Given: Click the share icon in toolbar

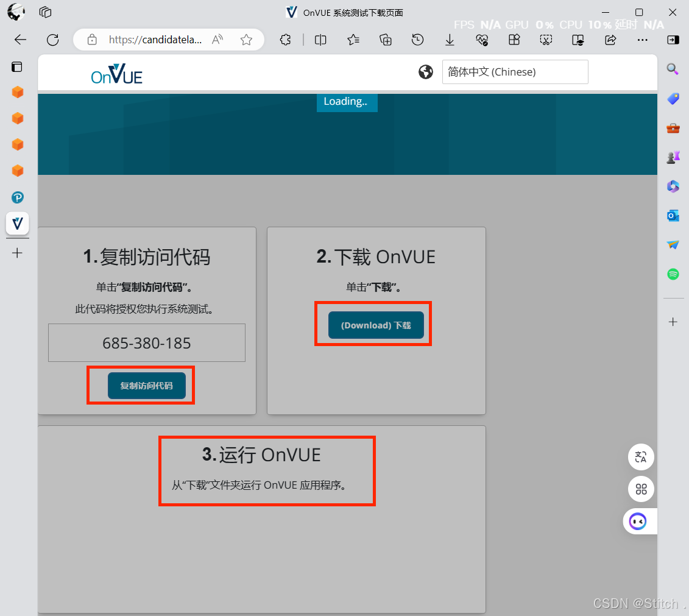Looking at the screenshot, I should (x=610, y=40).
